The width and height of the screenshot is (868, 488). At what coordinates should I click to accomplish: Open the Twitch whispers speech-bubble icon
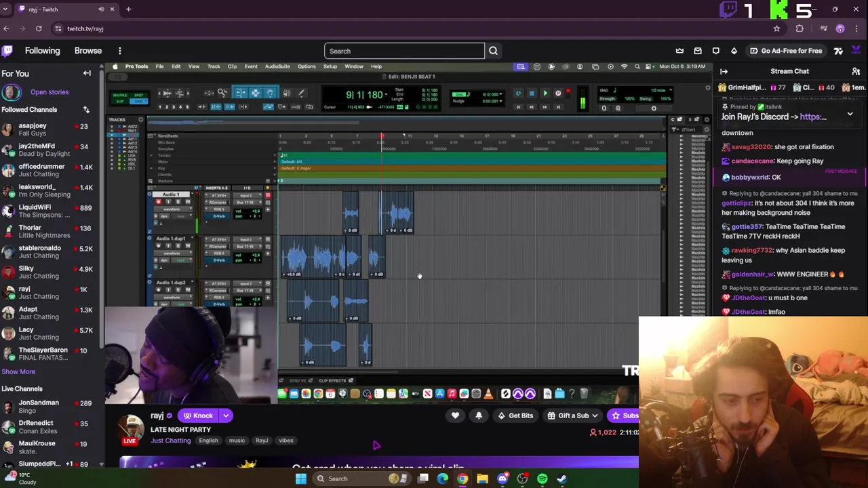point(715,51)
